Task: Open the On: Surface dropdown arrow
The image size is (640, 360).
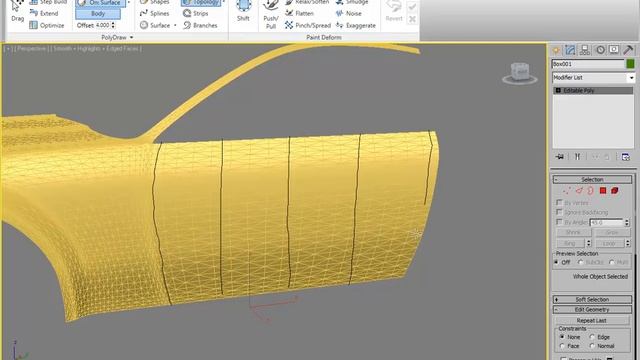Action: [129, 2]
